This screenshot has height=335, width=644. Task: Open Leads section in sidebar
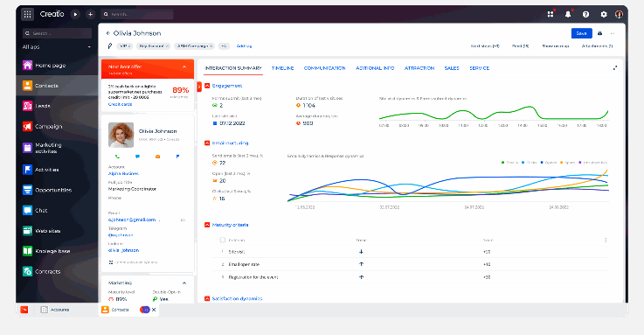(x=57, y=106)
